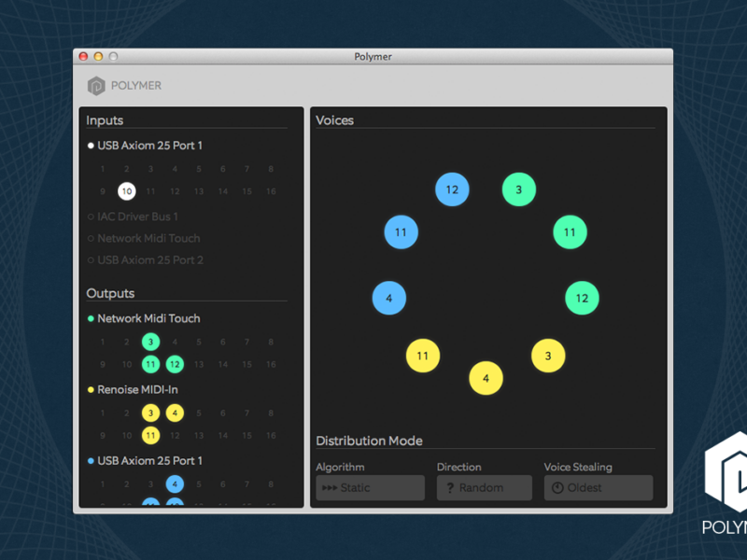Toggle channel 3 on Network Midi Touch output
This screenshot has height=560, width=747.
(x=150, y=342)
